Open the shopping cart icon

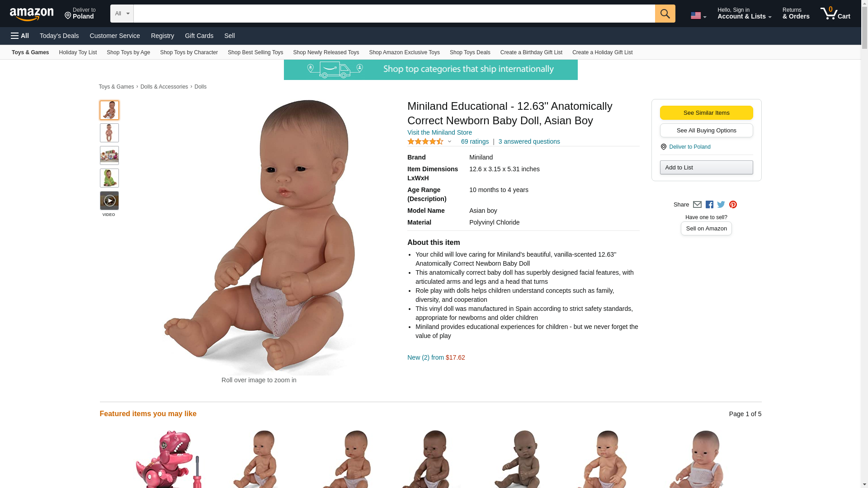coord(835,14)
